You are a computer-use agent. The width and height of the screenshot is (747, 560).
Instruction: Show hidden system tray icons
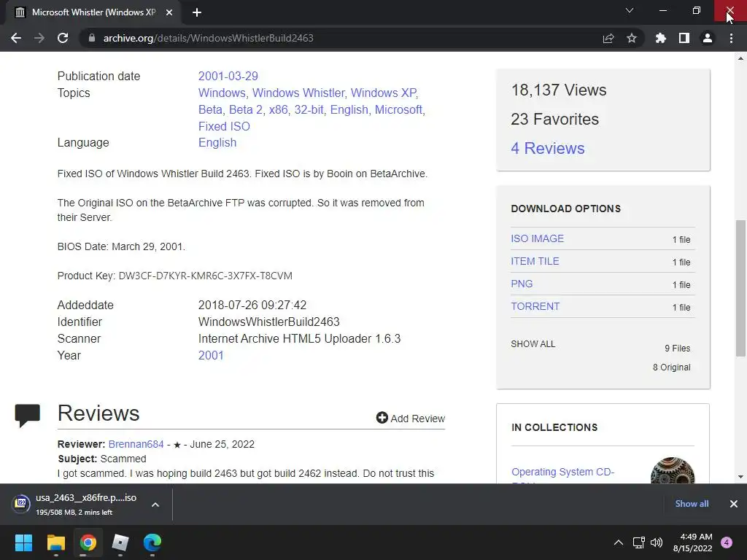[619, 542]
